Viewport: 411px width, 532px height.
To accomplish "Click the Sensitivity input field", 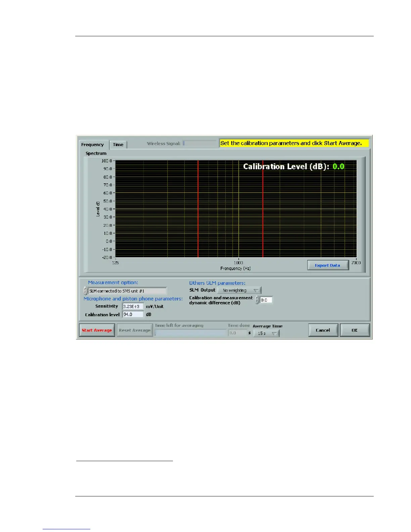I will tap(133, 306).
